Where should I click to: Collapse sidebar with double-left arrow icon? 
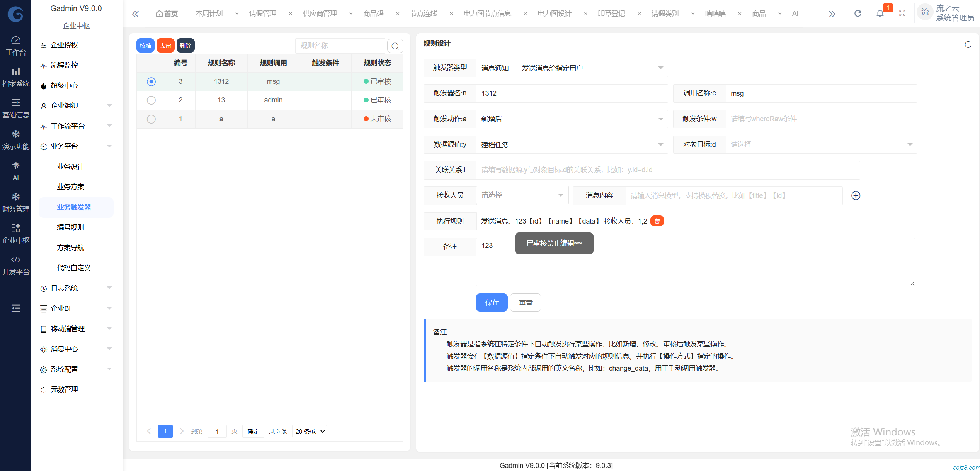click(135, 14)
